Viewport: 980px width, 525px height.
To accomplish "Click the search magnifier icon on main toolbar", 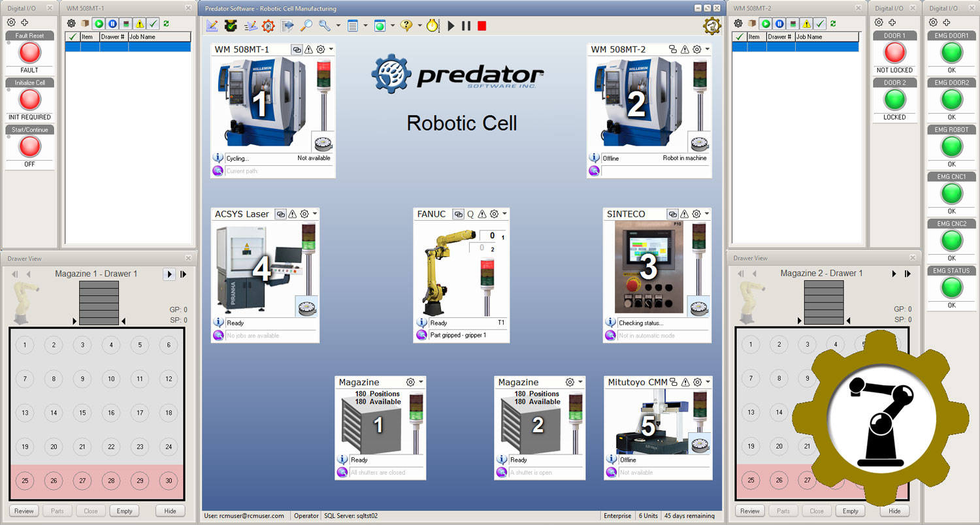I will 307,26.
